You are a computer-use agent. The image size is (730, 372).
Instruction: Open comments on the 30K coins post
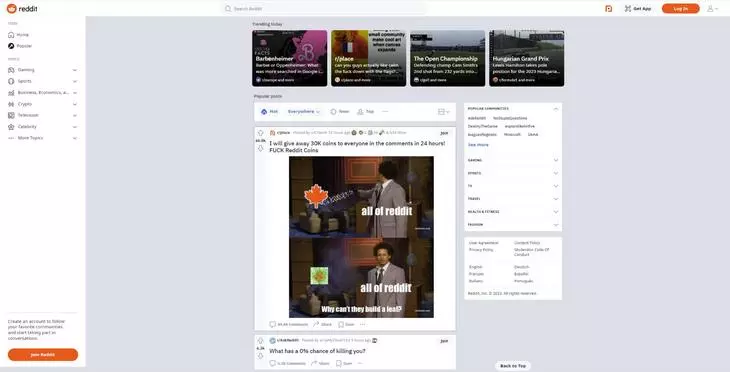pyautogui.click(x=289, y=324)
